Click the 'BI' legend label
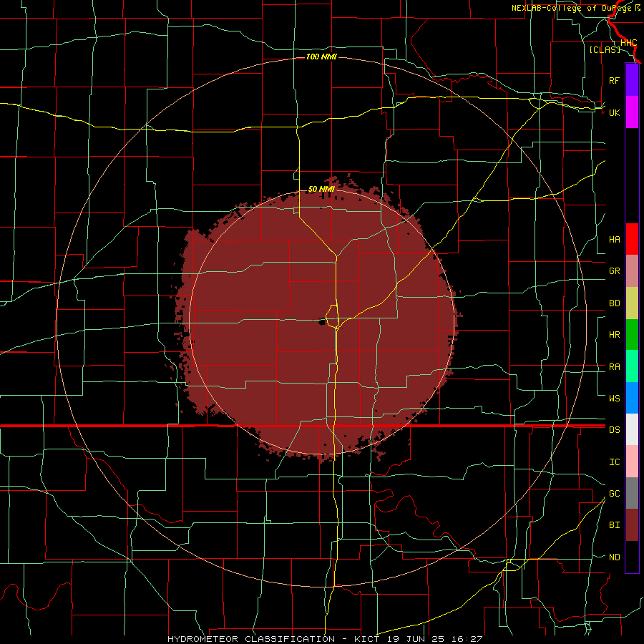The height and width of the screenshot is (644, 644). 614,525
